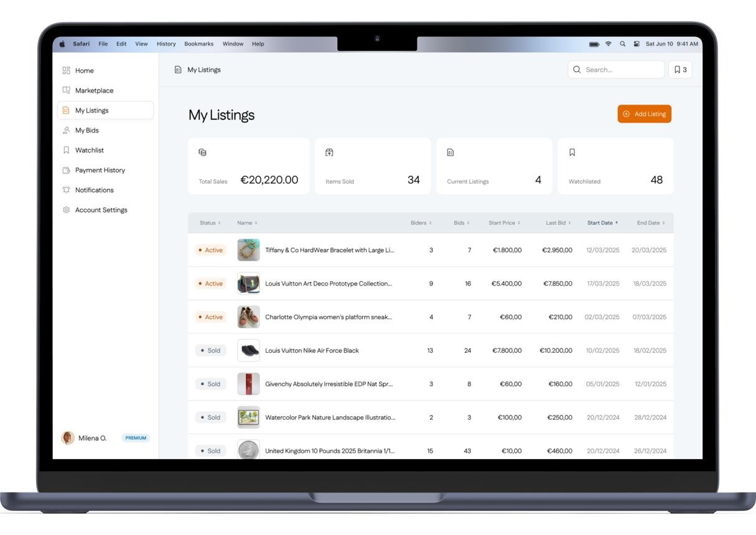Open the Bookmarks menu
The image size is (756, 535).
199,44
